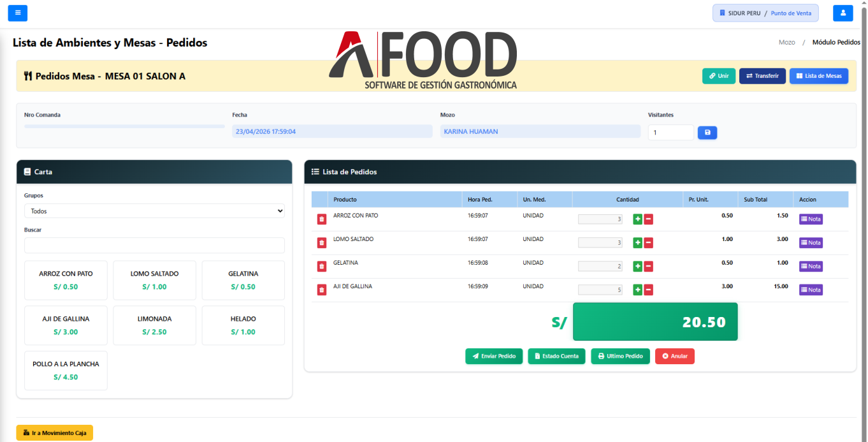The image size is (868, 442).
Task: Click the 20.50 total display
Action: pyautogui.click(x=655, y=322)
